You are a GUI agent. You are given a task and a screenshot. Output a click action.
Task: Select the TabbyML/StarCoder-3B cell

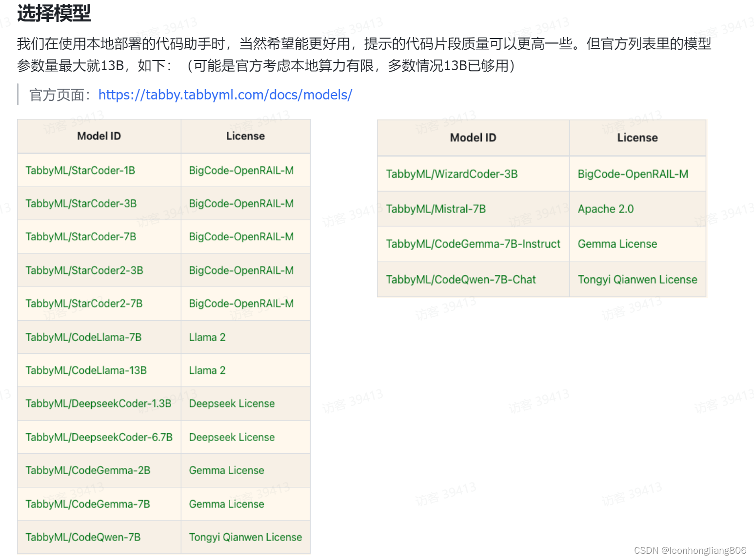(81, 204)
